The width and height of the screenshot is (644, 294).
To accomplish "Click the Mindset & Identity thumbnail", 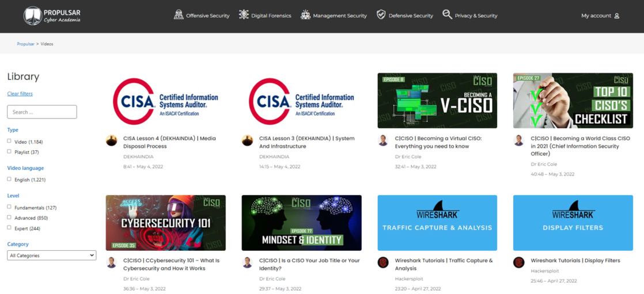I will (301, 223).
